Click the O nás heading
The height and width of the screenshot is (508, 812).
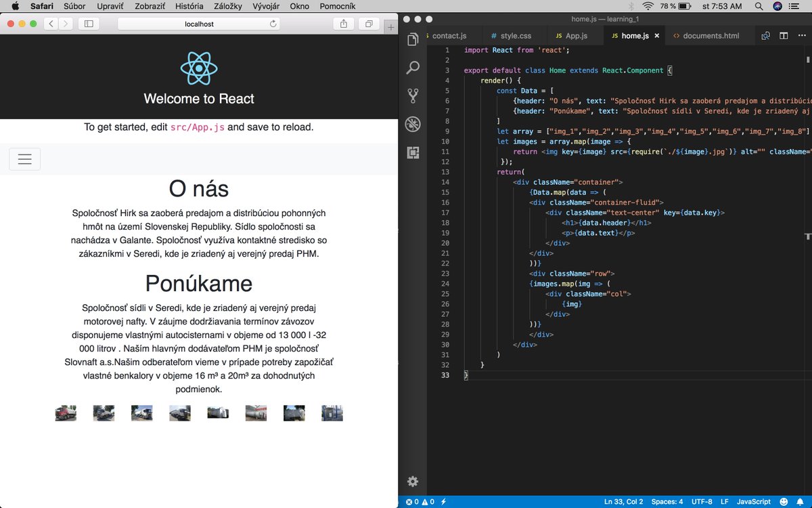199,189
